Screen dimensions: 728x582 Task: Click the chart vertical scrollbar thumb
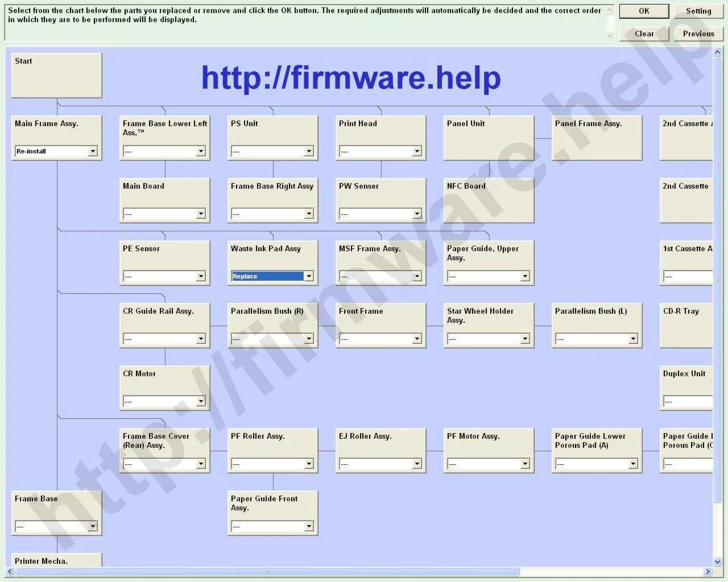[717, 280]
